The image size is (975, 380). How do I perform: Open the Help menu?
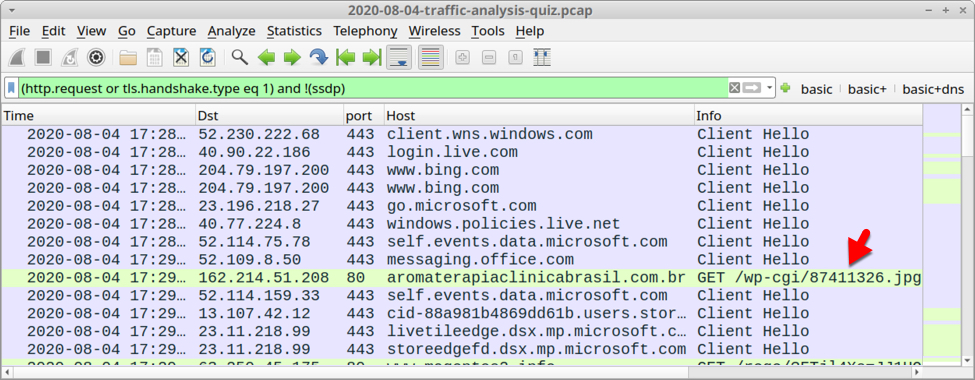point(530,31)
